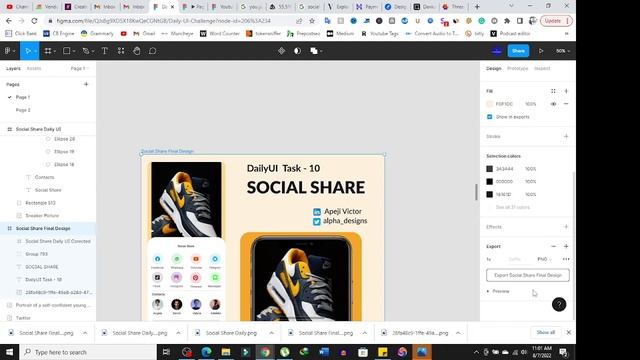The height and width of the screenshot is (360, 640).
Task: Select the Hand tool
Action: [x=137, y=51]
